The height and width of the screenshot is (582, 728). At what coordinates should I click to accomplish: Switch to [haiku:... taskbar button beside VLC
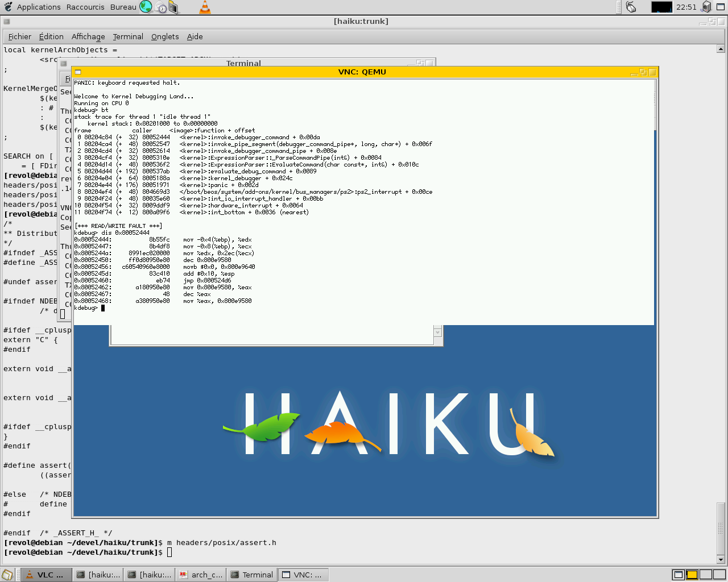click(98, 575)
